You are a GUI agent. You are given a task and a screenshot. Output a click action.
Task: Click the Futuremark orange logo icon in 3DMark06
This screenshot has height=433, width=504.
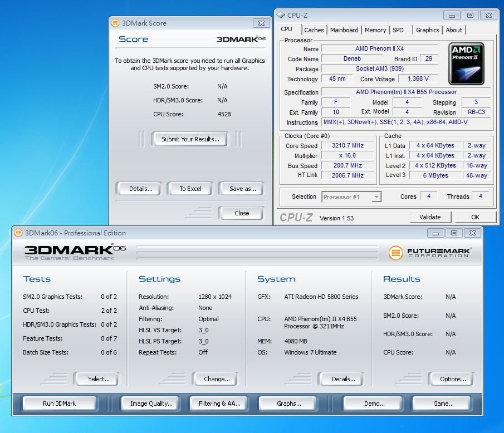coord(395,253)
